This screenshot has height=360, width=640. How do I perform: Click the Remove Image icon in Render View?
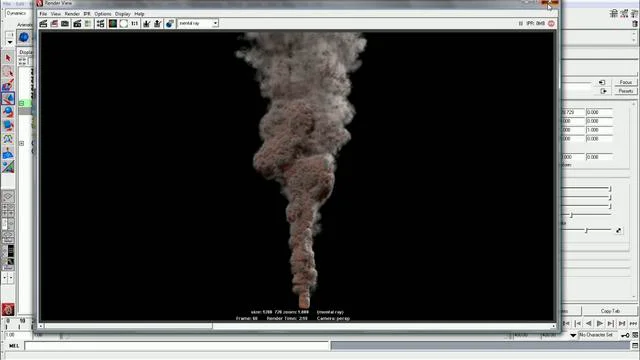click(158, 24)
